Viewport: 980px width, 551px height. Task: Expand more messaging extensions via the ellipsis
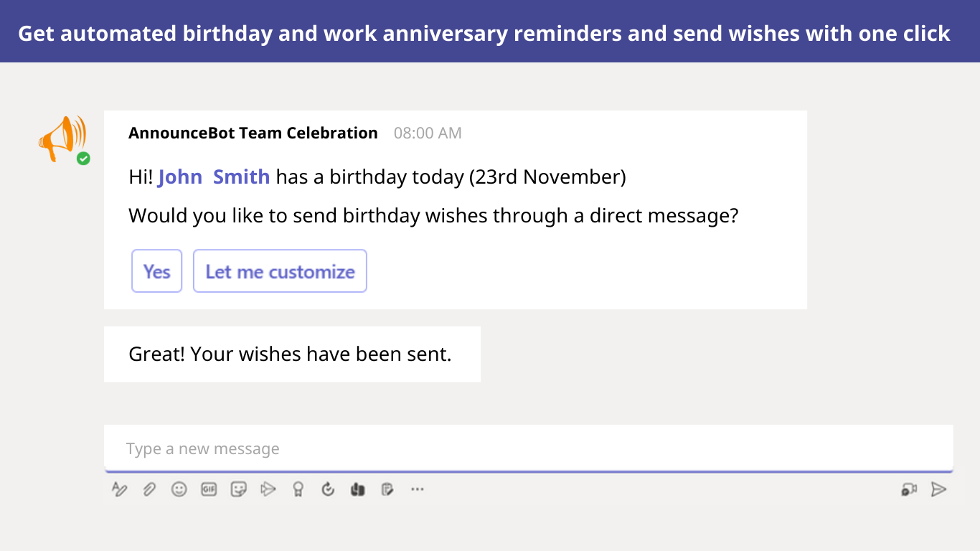point(418,489)
